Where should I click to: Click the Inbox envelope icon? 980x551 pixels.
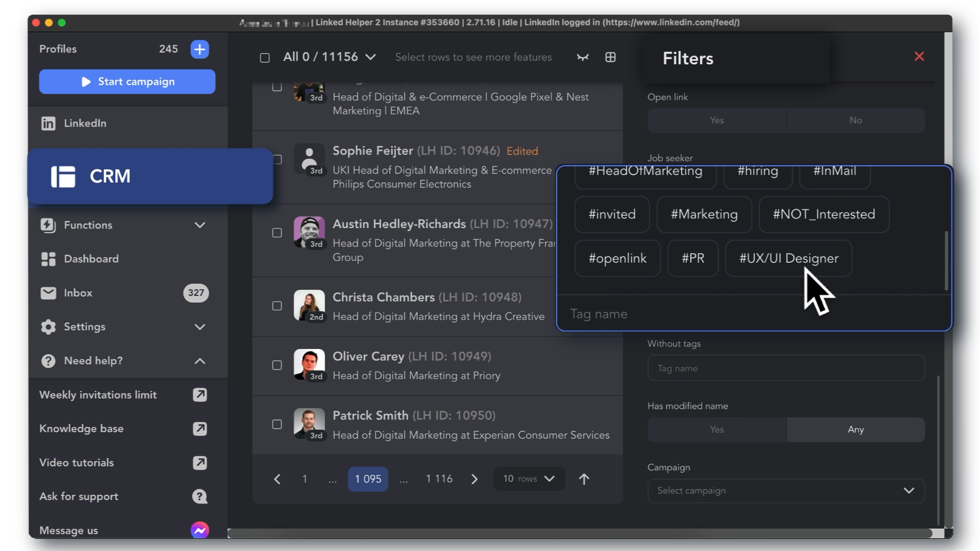[x=48, y=293]
